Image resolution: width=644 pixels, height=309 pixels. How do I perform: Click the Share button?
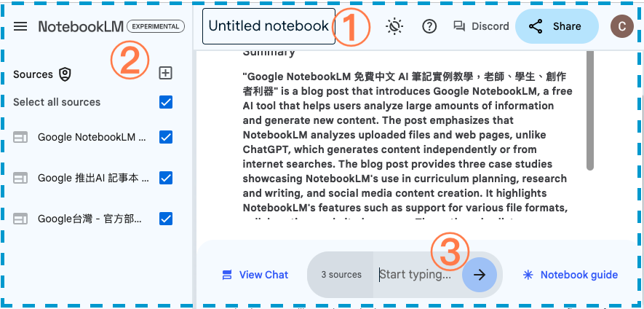[557, 26]
